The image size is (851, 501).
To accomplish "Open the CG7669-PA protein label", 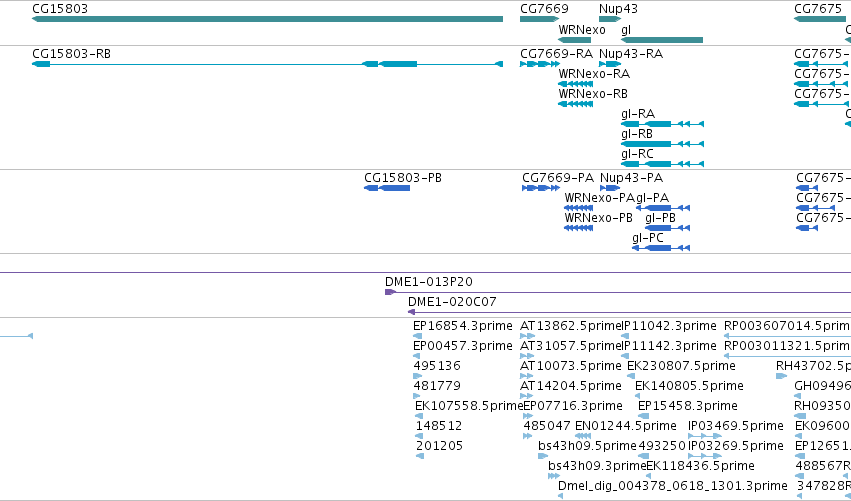I will click(x=558, y=178).
